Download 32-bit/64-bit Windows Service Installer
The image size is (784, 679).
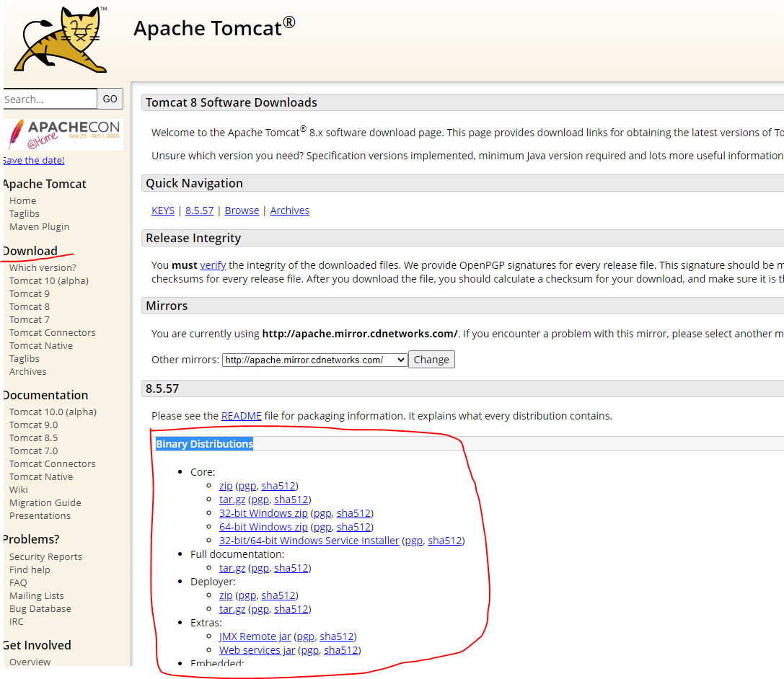click(x=309, y=541)
